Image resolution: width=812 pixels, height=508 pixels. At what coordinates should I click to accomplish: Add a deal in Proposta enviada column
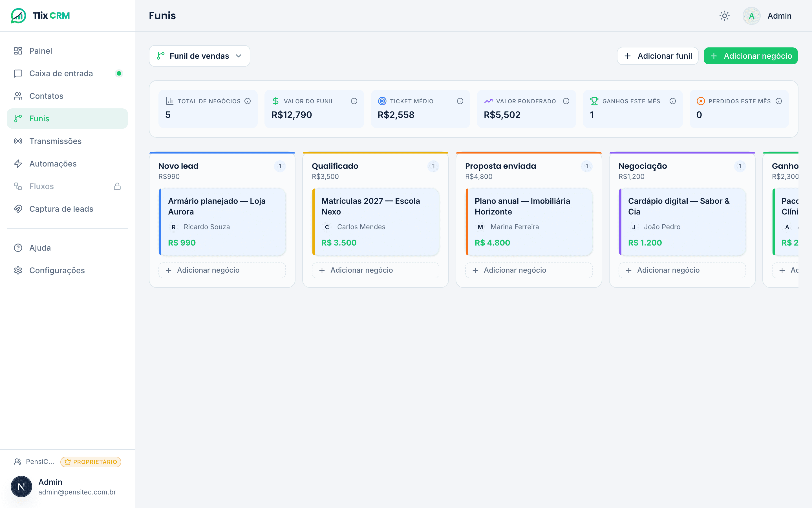click(x=529, y=270)
